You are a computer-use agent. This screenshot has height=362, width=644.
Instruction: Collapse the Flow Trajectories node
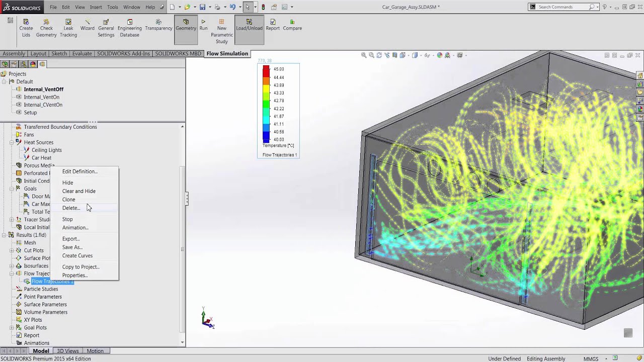point(12,274)
